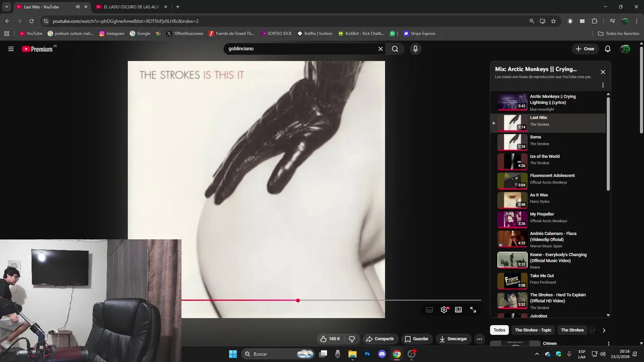Image resolution: width=644 pixels, height=362 pixels.
Task: Select 'The Strokes' filter chip
Action: (572, 330)
